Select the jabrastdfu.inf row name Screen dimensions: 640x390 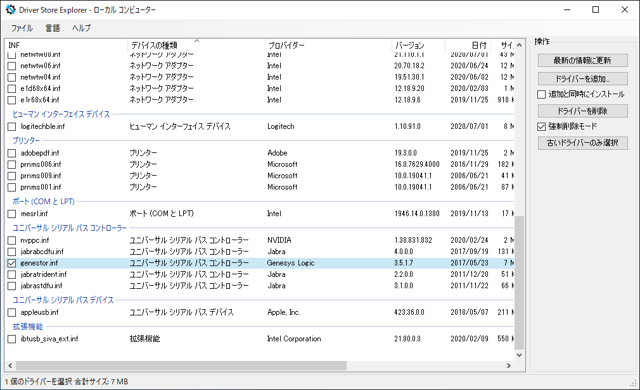42,286
